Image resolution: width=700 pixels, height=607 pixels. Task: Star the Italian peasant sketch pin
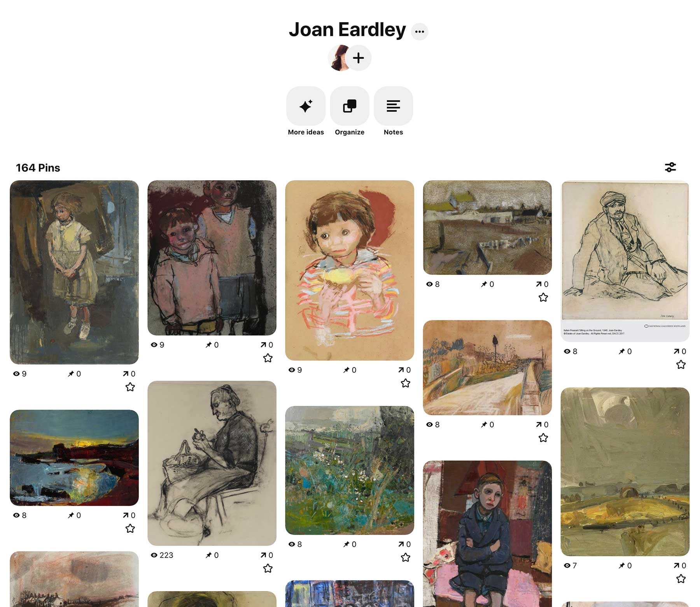(681, 364)
